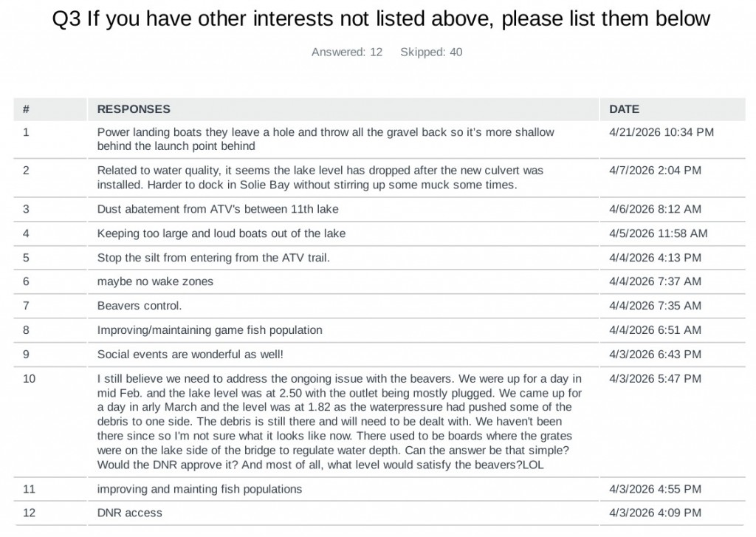
Task: Select response about power landing boats
Action: [x=326, y=139]
